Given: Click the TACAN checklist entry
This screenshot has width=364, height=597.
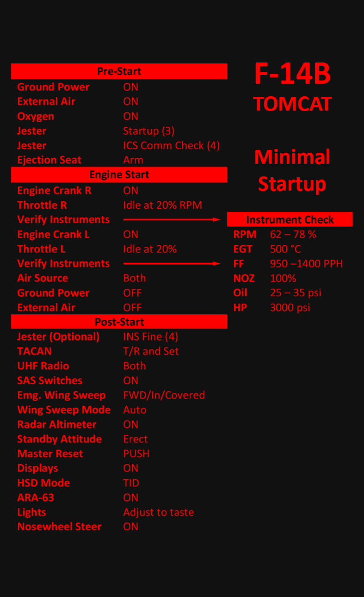Looking at the screenshot, I should pyautogui.click(x=34, y=351).
